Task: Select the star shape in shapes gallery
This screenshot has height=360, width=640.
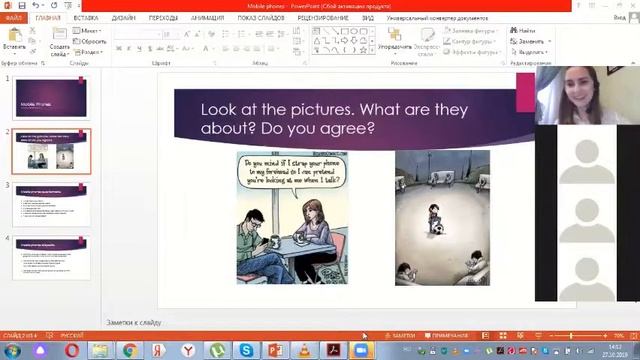Action: coord(363,50)
